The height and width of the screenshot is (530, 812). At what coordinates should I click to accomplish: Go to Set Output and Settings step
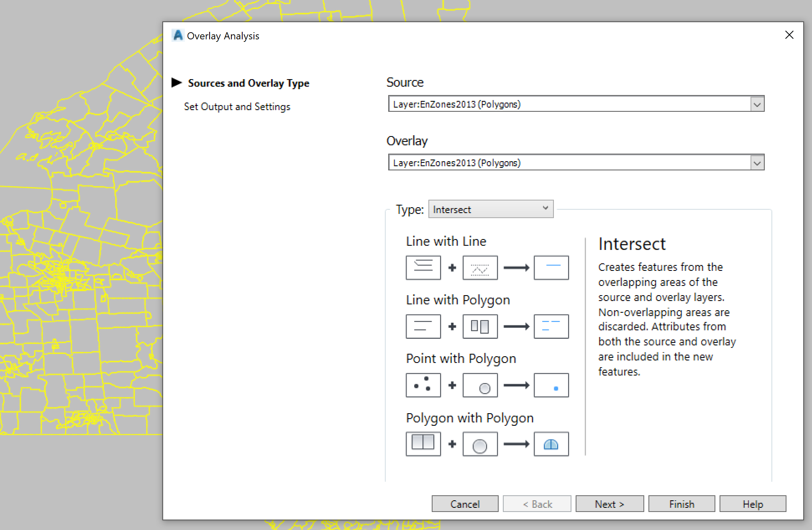point(237,106)
